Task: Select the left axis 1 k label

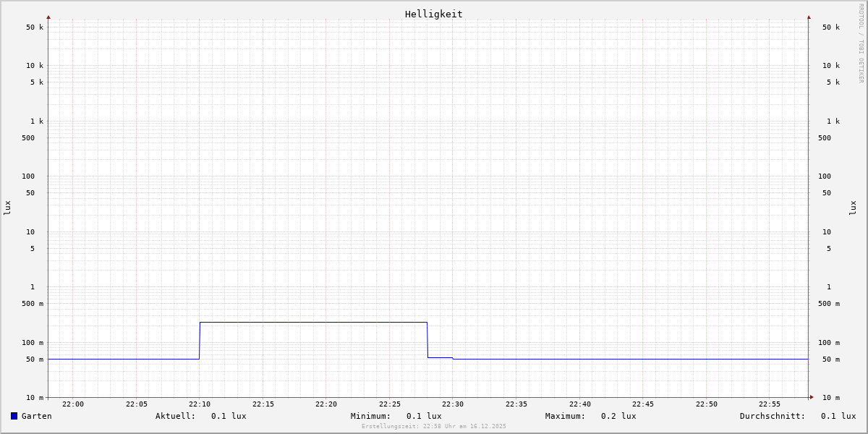Action: coord(37,122)
